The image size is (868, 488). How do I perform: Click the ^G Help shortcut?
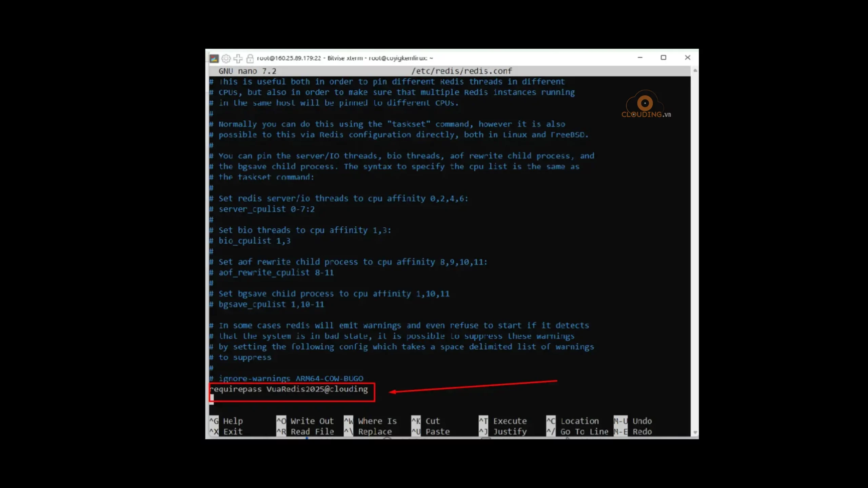[x=226, y=421]
